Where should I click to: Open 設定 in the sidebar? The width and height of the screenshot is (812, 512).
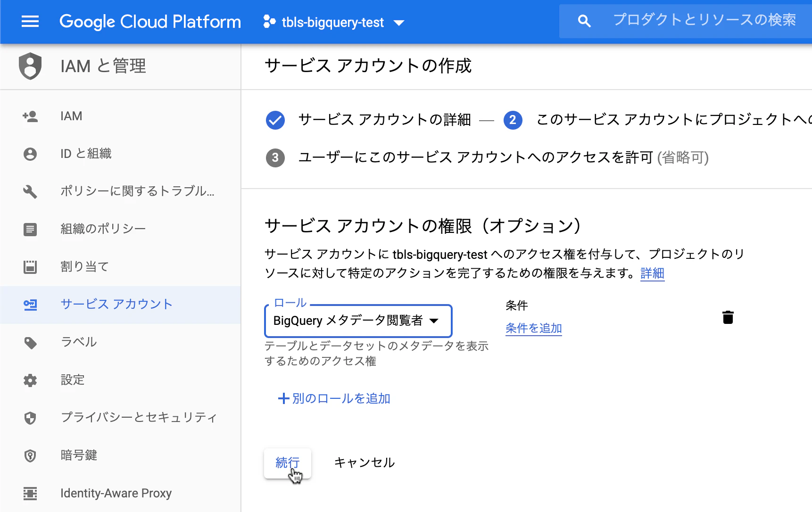[120, 380]
